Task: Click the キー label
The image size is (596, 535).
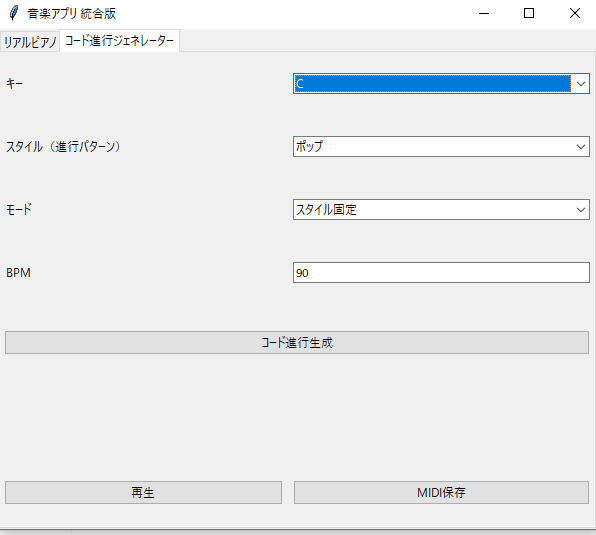Action: pos(14,84)
